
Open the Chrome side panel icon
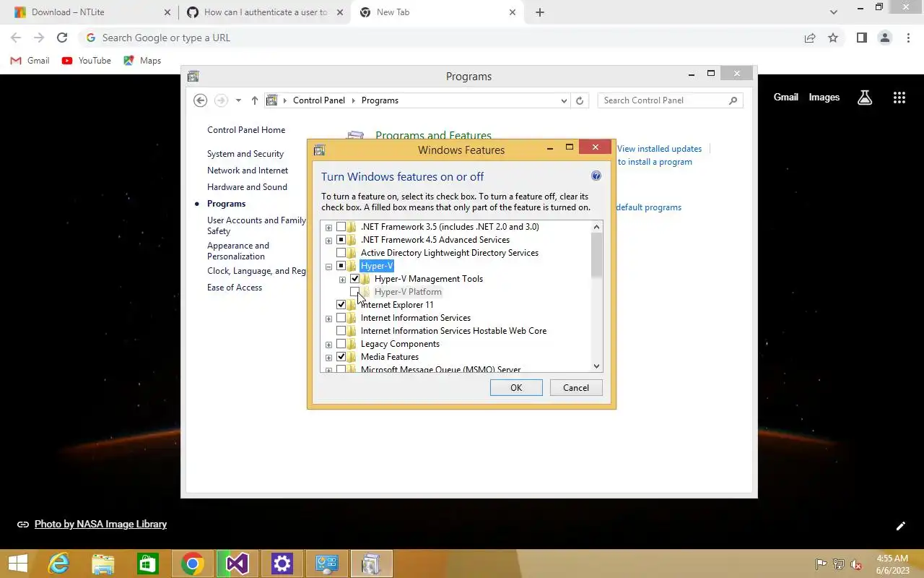tap(861, 38)
